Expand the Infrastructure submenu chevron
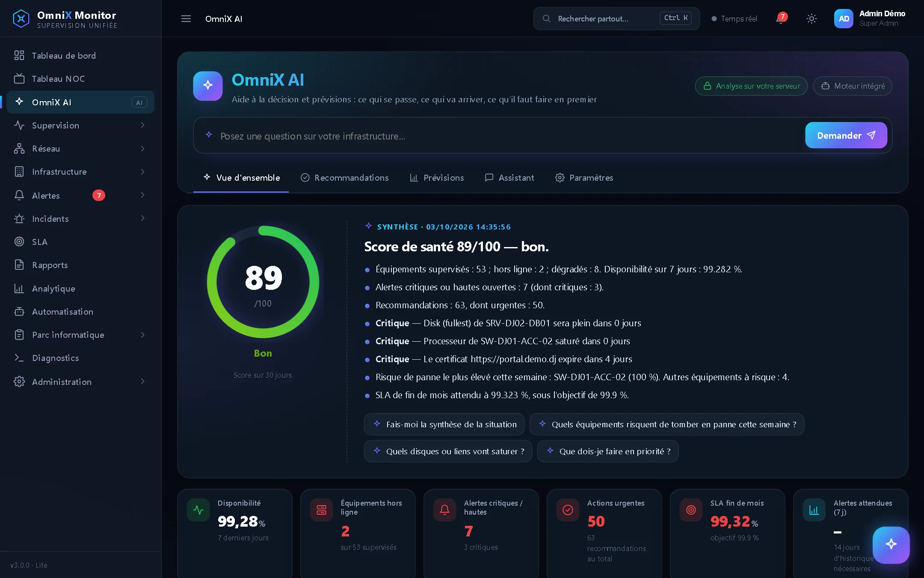The image size is (924, 578). (x=143, y=172)
